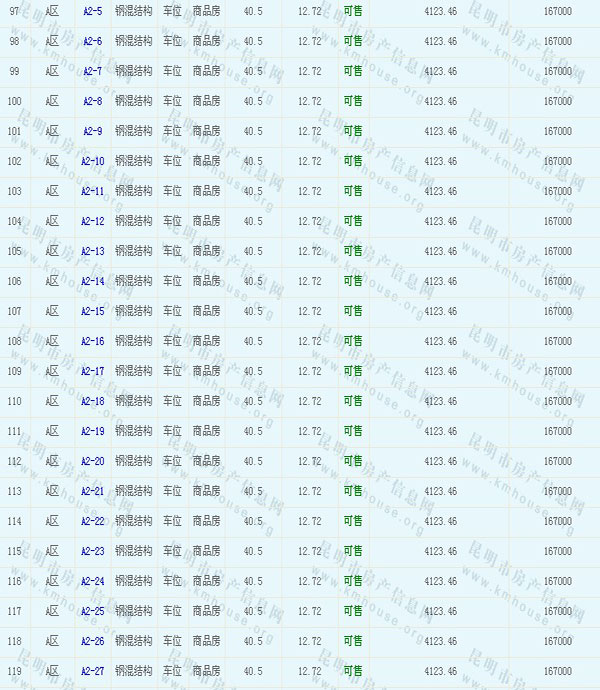
Task: Open the A2-22 unit link
Action: pos(92,521)
